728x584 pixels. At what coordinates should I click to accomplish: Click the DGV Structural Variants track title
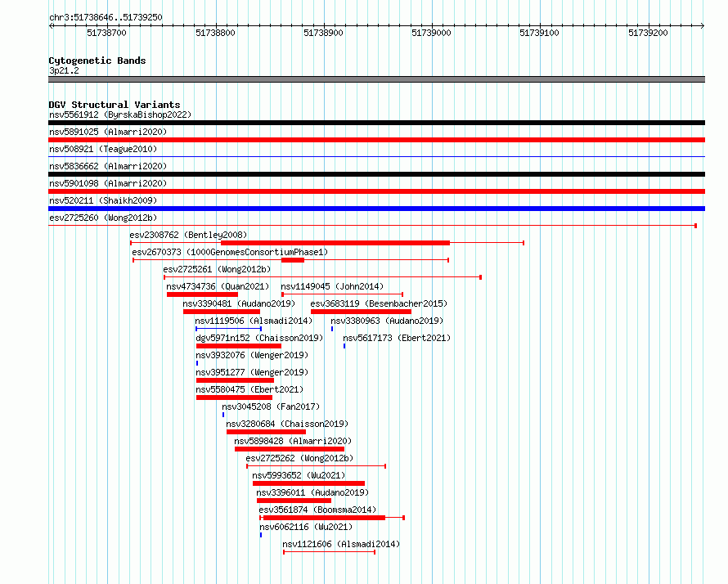[x=115, y=105]
